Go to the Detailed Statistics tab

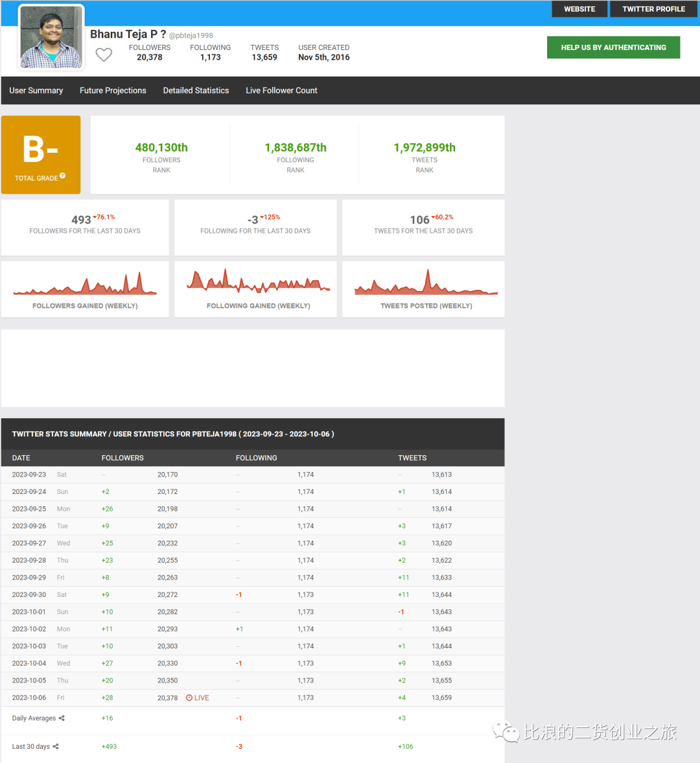pos(196,91)
